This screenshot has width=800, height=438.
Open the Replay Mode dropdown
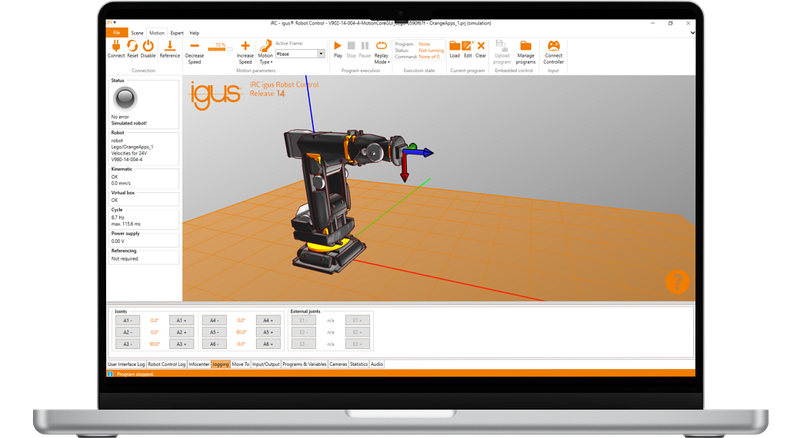pyautogui.click(x=382, y=52)
